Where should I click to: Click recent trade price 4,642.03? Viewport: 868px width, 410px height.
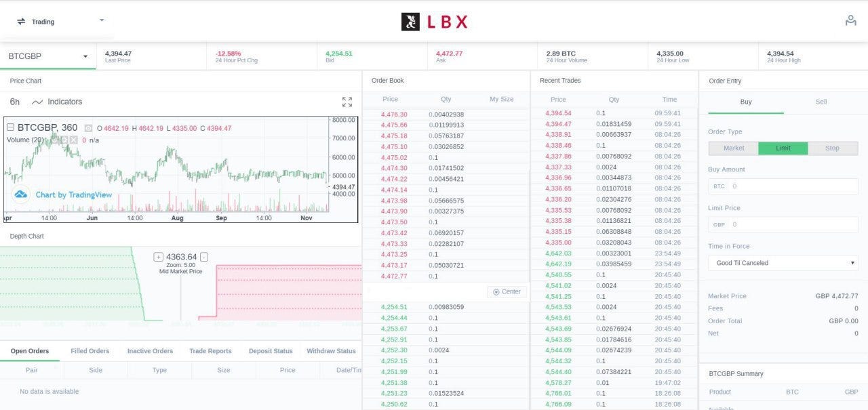click(558, 253)
